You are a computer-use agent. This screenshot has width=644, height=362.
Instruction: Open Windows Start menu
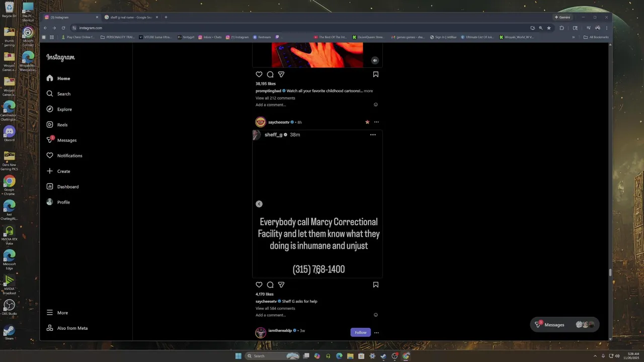click(238, 356)
